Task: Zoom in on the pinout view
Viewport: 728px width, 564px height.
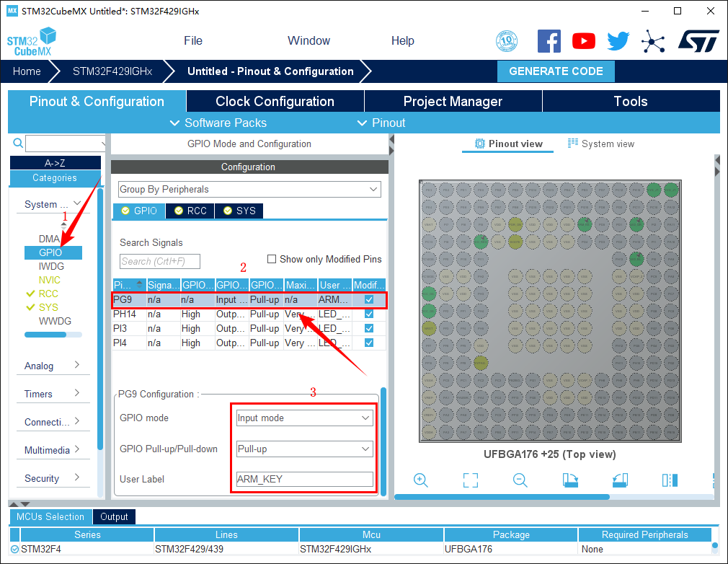Action: (421, 480)
